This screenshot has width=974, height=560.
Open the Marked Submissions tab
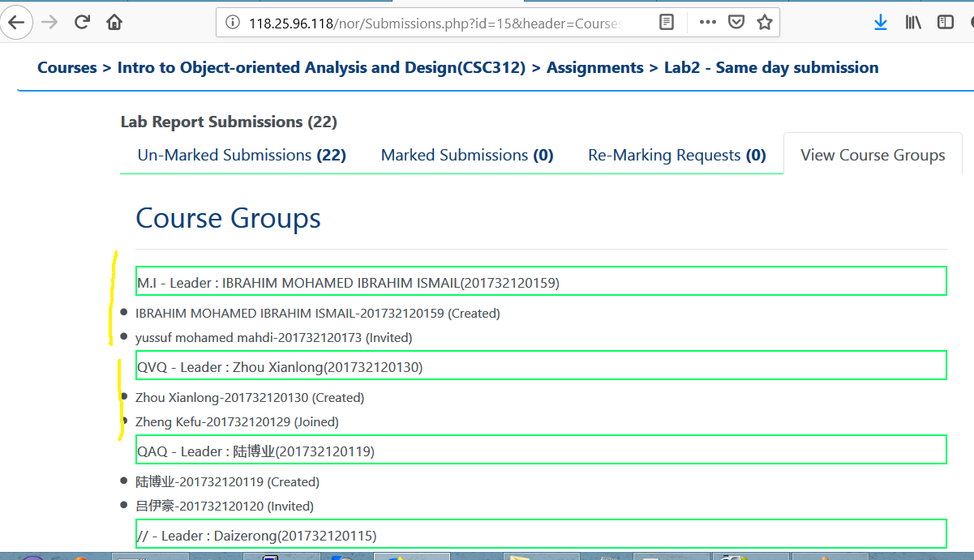tap(467, 155)
